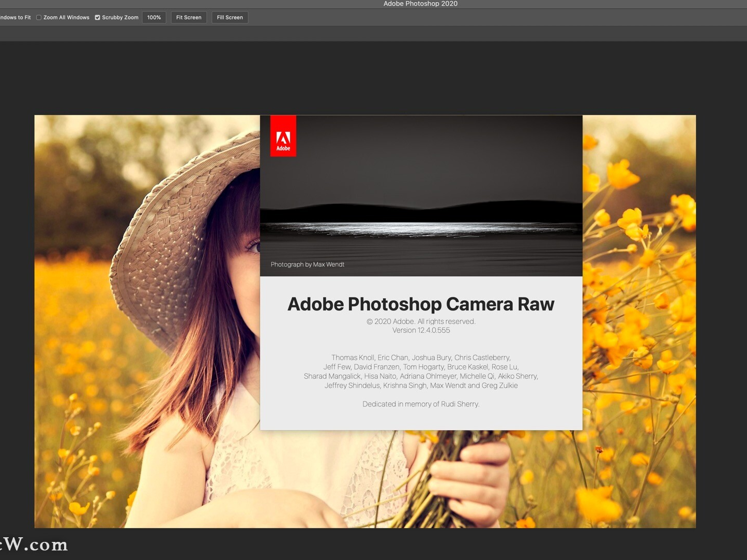This screenshot has width=747, height=560.
Task: Click the Windows to Fit option label
Action: [x=14, y=17]
